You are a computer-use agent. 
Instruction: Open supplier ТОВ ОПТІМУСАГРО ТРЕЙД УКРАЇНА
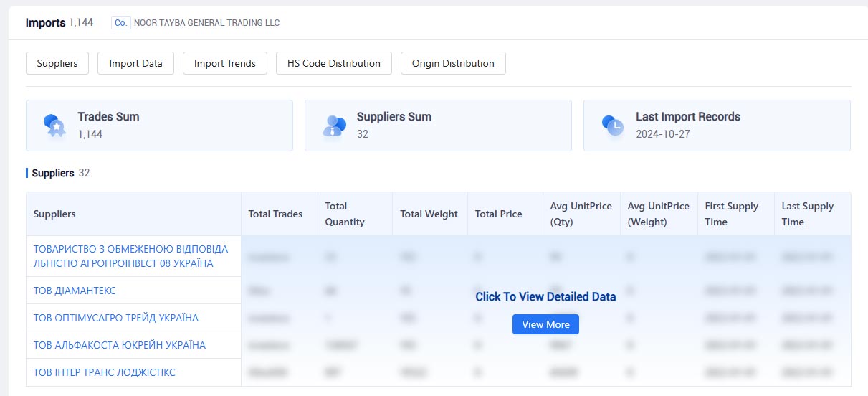[116, 318]
